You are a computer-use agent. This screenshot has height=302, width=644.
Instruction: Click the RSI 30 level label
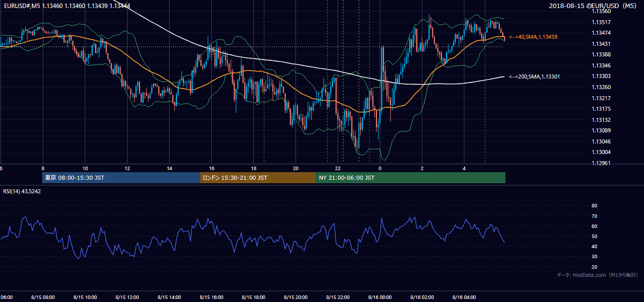tap(594, 257)
